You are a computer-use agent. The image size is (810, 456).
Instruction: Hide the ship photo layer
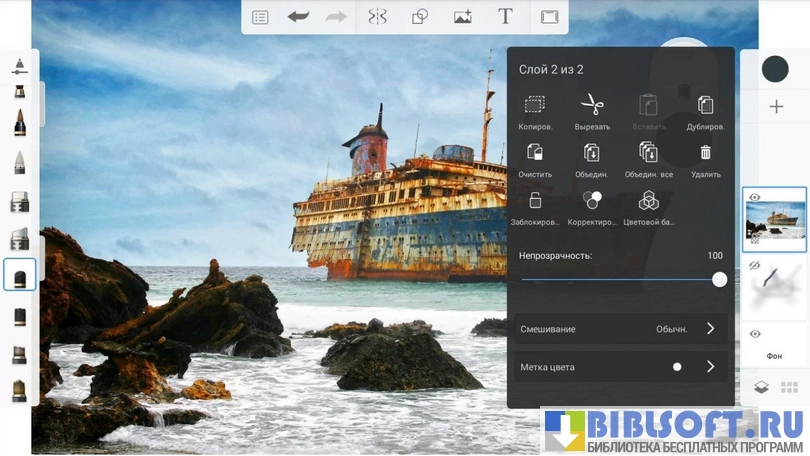pos(755,198)
